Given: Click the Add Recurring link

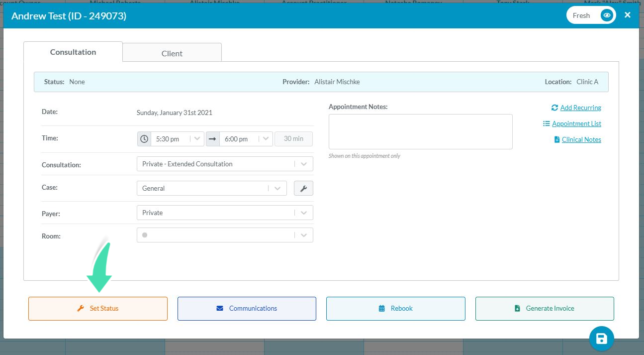Looking at the screenshot, I should (580, 108).
